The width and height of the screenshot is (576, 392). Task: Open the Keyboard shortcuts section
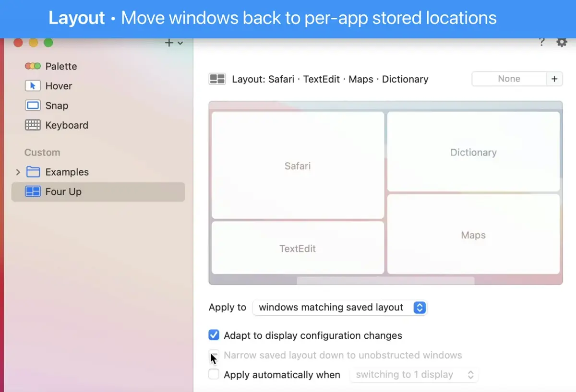67,125
